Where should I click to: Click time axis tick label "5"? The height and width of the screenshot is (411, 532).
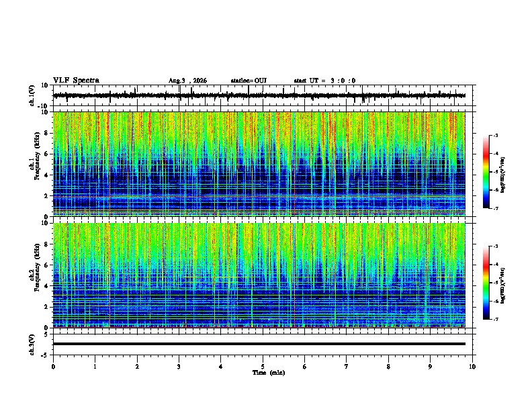263,367
